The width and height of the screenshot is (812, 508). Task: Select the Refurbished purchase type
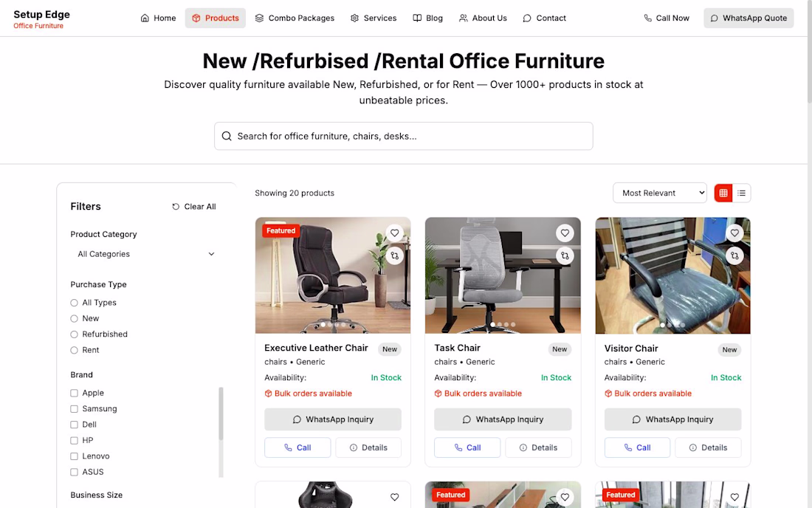(x=74, y=334)
